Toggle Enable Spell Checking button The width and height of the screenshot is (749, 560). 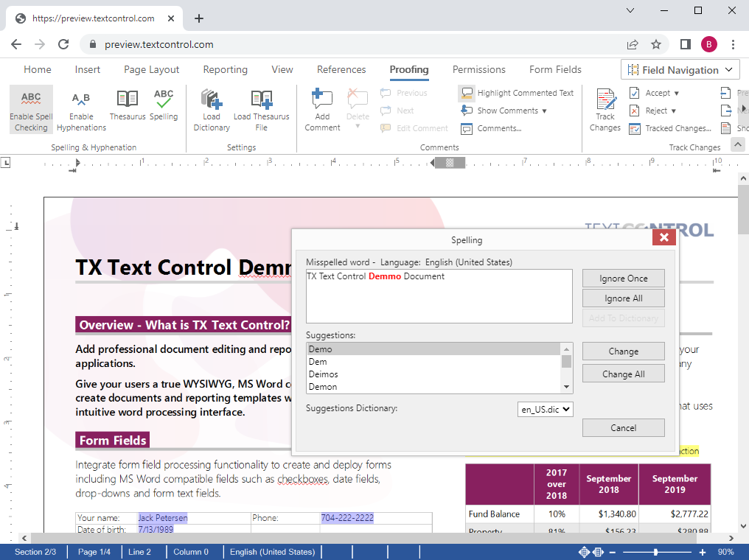point(31,109)
